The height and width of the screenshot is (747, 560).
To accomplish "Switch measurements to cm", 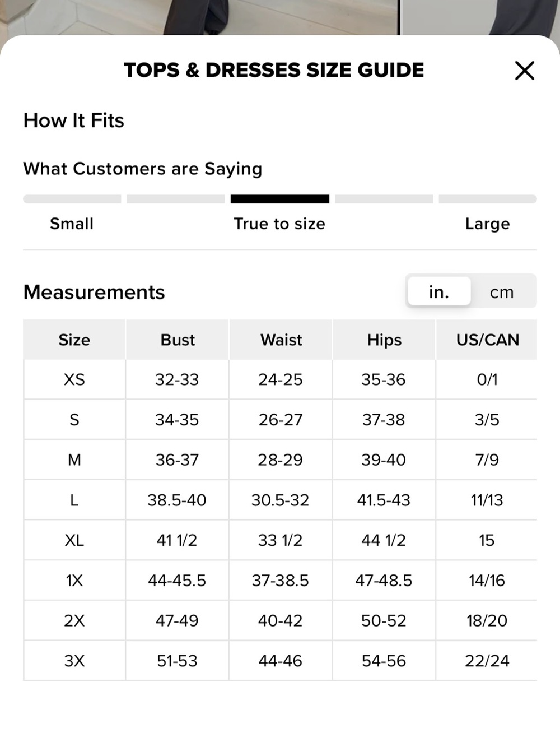I will click(502, 292).
